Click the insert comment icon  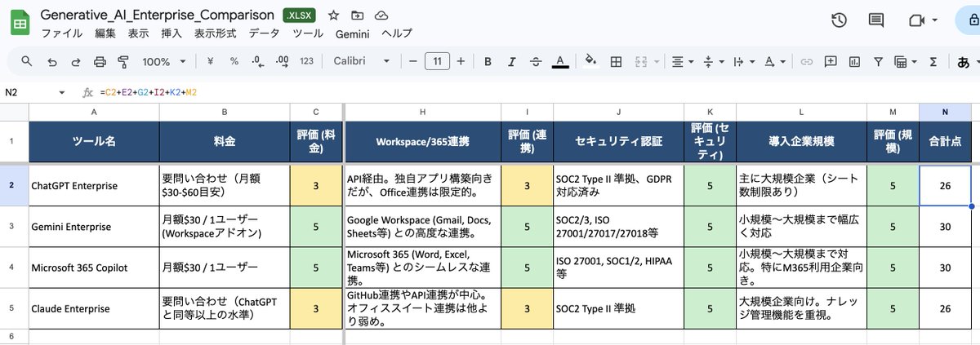tap(831, 61)
